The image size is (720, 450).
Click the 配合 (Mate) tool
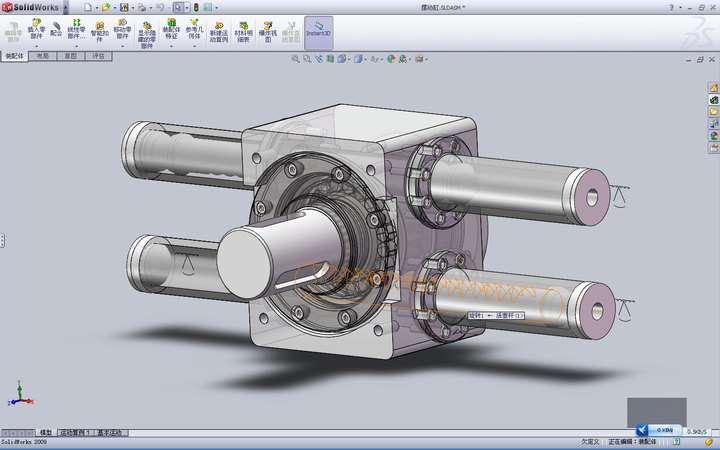(x=56, y=29)
